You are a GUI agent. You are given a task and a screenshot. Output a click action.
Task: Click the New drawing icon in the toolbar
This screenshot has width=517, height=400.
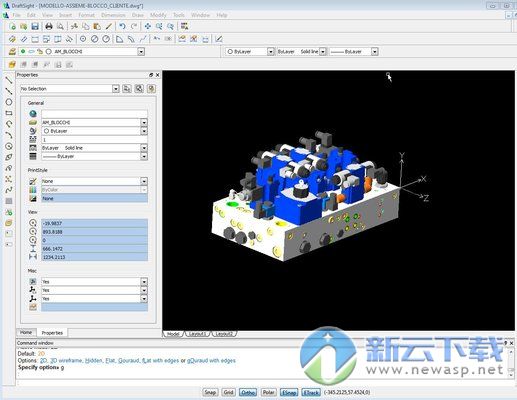coord(12,26)
